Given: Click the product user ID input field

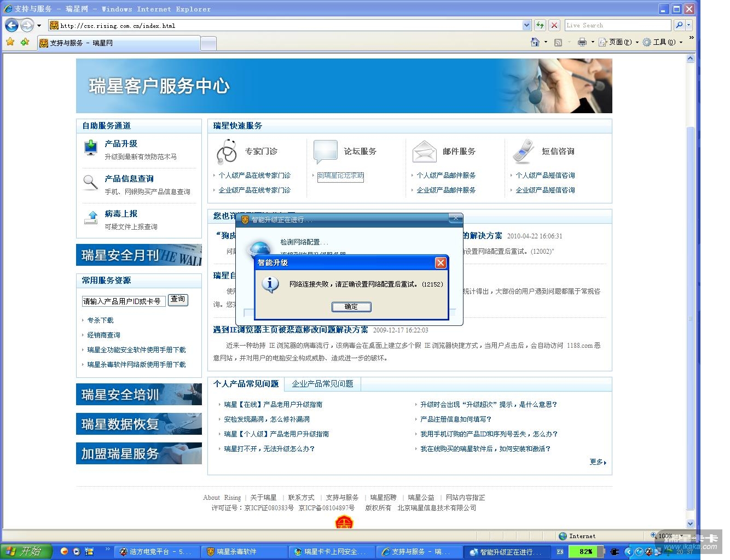Looking at the screenshot, I should [x=123, y=301].
